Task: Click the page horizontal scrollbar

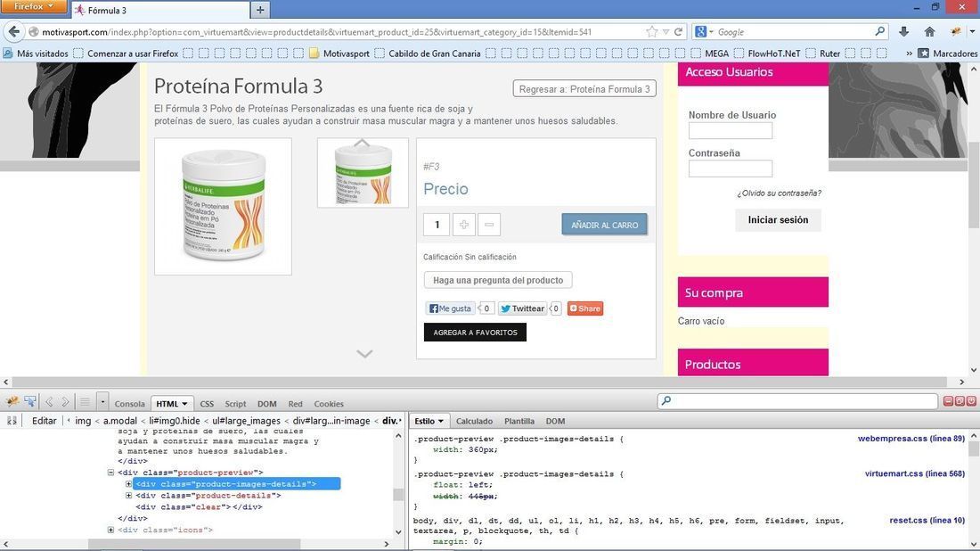Action: (x=480, y=382)
